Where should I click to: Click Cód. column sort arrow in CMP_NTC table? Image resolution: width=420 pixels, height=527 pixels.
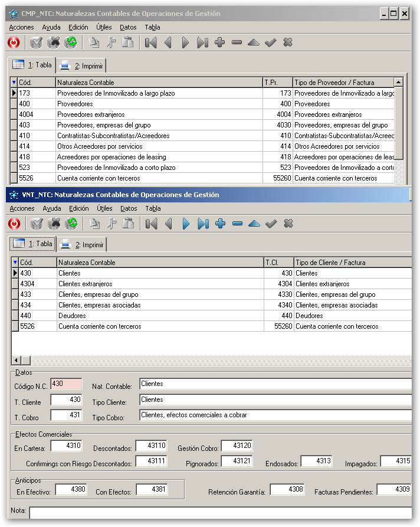14,83
